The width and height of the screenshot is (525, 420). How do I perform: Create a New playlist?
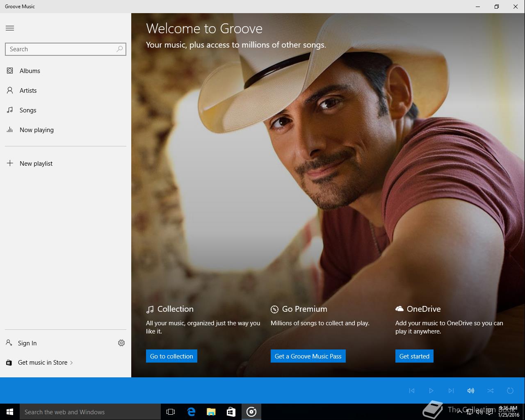pyautogui.click(x=65, y=163)
